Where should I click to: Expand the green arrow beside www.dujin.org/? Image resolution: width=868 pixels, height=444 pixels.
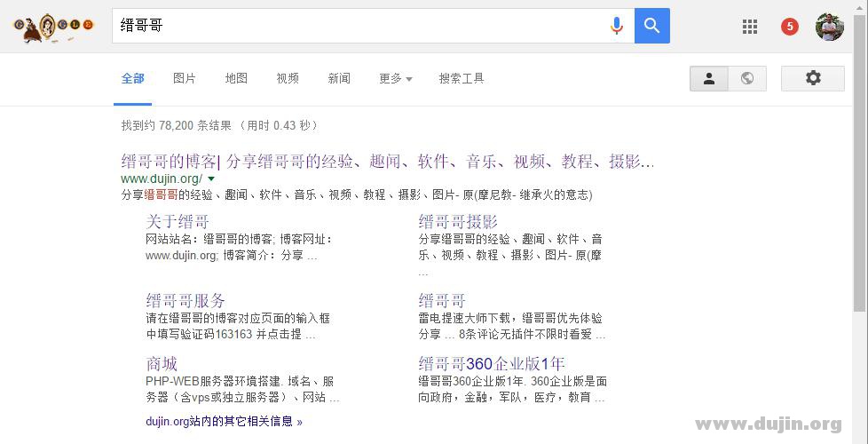tap(211, 178)
